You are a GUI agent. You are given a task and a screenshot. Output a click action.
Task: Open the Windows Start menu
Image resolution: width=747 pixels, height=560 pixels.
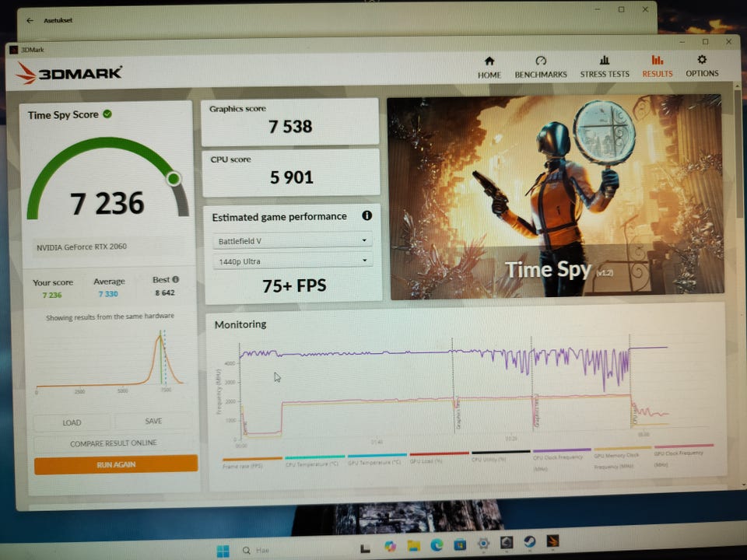point(223,551)
